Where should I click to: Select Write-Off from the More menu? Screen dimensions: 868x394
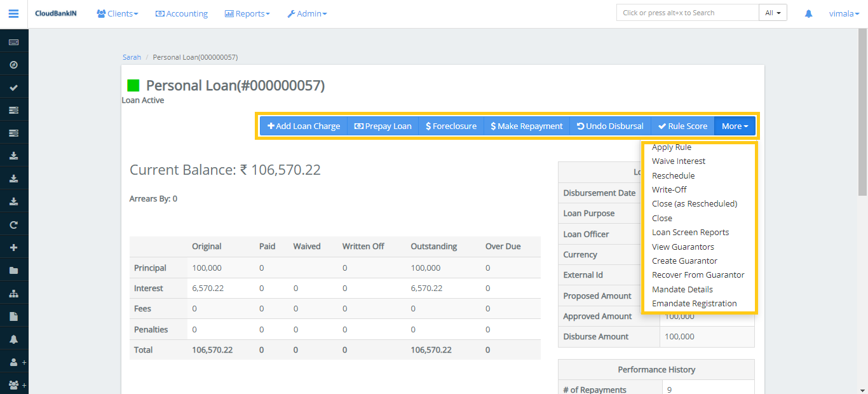coord(669,189)
